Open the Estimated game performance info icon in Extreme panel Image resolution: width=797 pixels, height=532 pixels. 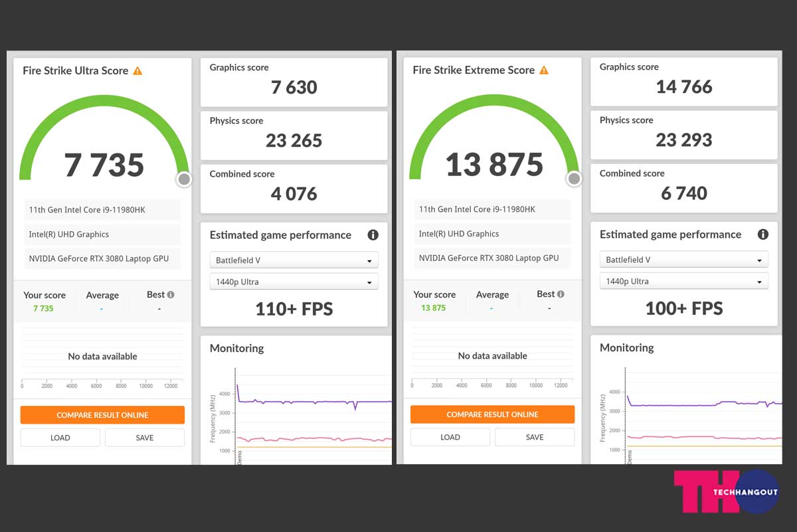click(x=763, y=234)
